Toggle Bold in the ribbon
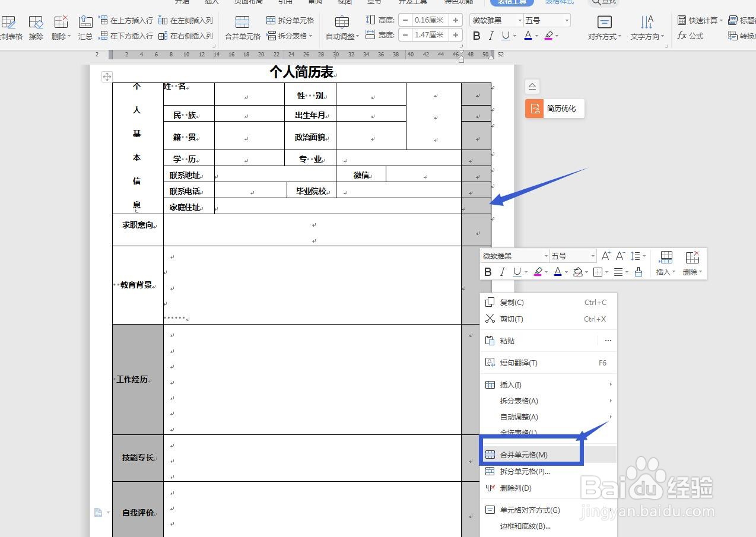Viewport: 756px width, 537px height. 477,36
